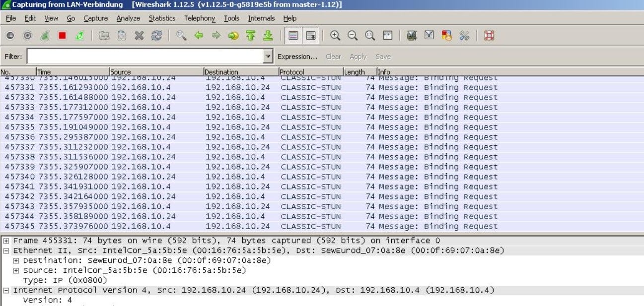644x306 pixels.
Task: Sort packets by Time column header
Action: click(x=72, y=72)
